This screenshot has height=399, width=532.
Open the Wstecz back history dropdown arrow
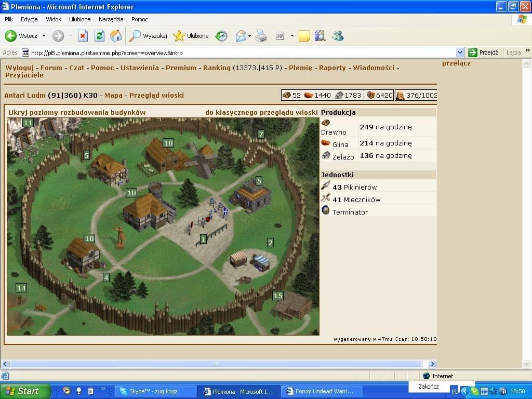tap(44, 36)
